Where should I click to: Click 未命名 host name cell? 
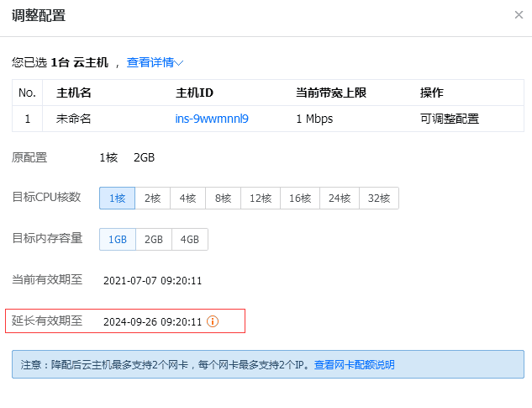(74, 119)
